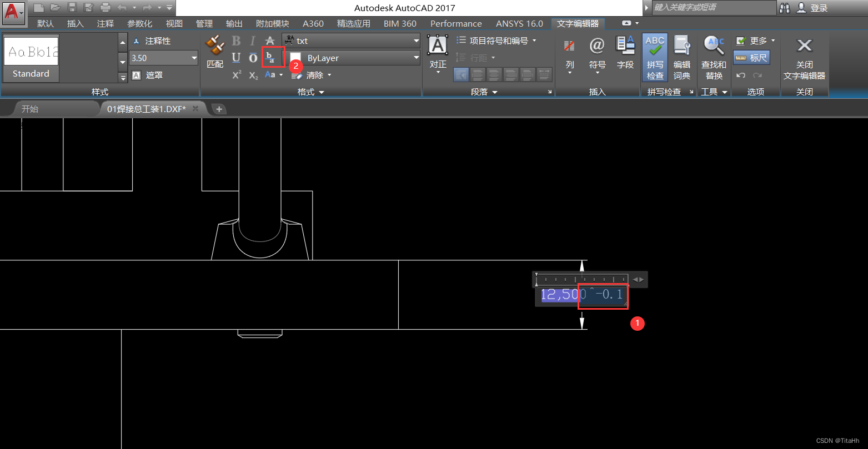The image size is (868, 449).
Task: Click the distribute paragraph icon
Action: point(545,74)
